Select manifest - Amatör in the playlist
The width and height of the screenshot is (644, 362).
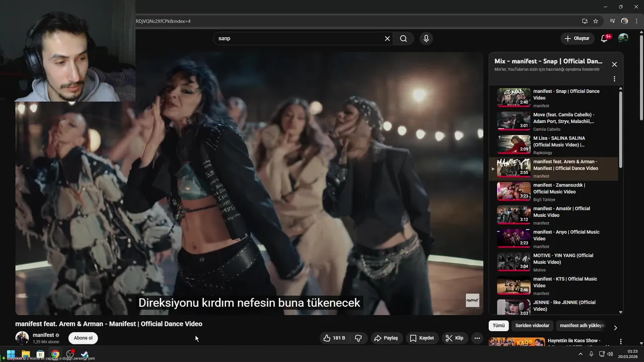[x=553, y=215]
